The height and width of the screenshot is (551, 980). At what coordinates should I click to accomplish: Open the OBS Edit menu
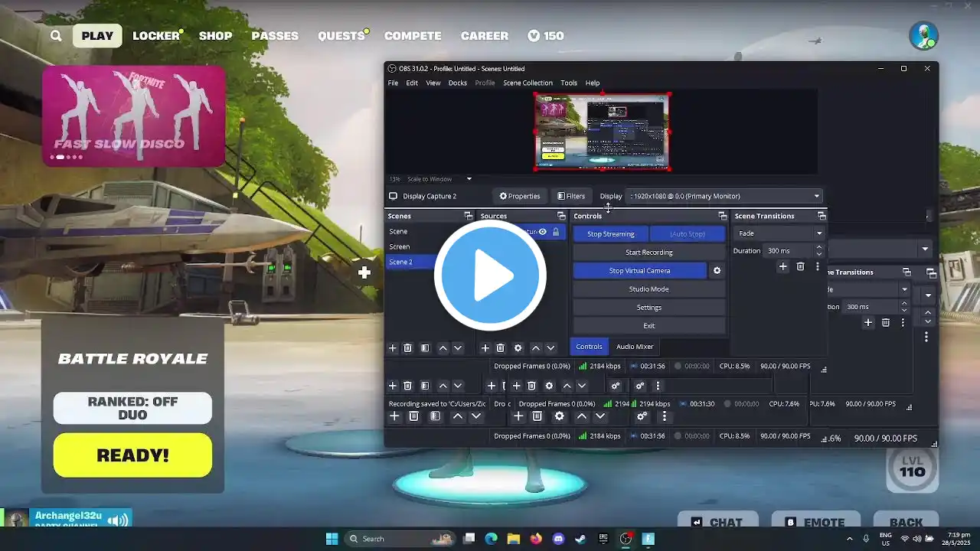point(412,83)
